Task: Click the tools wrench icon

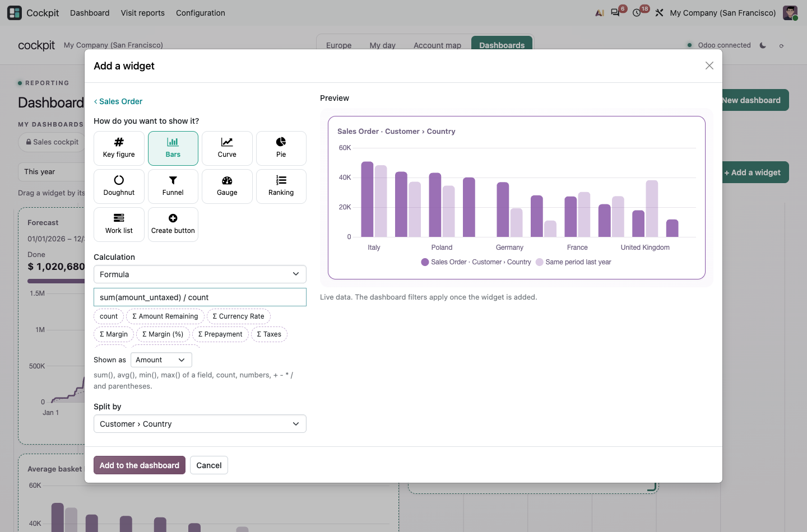Action: [659, 13]
